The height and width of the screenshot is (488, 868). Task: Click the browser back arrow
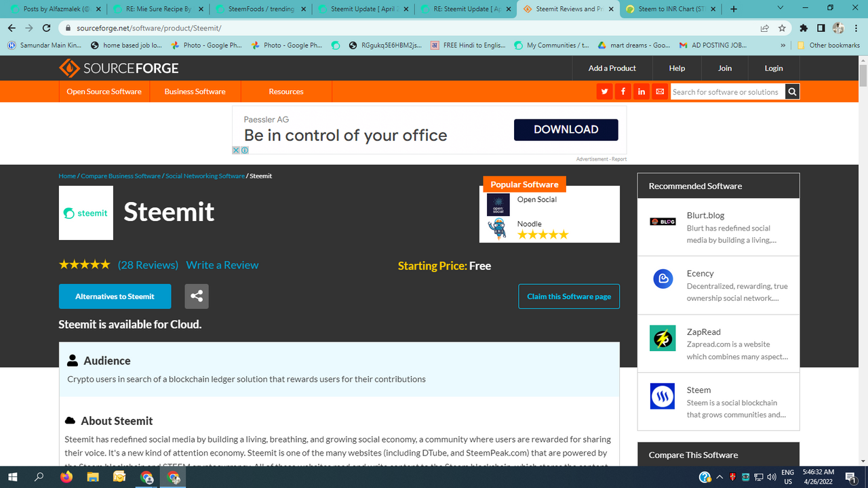coord(12,28)
